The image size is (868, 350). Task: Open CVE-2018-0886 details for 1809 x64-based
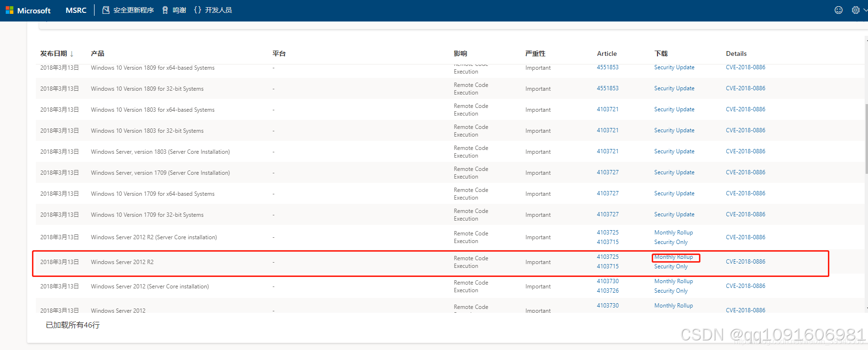tap(745, 67)
